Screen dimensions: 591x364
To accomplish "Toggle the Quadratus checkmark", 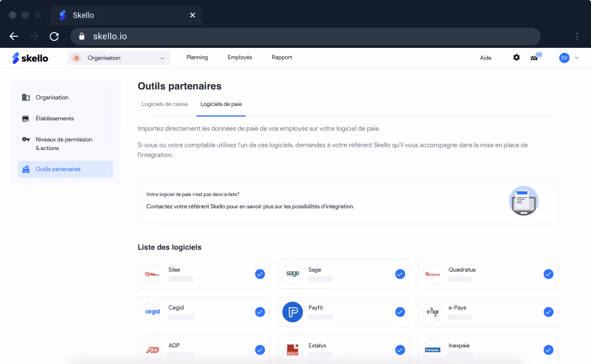I will (548, 274).
